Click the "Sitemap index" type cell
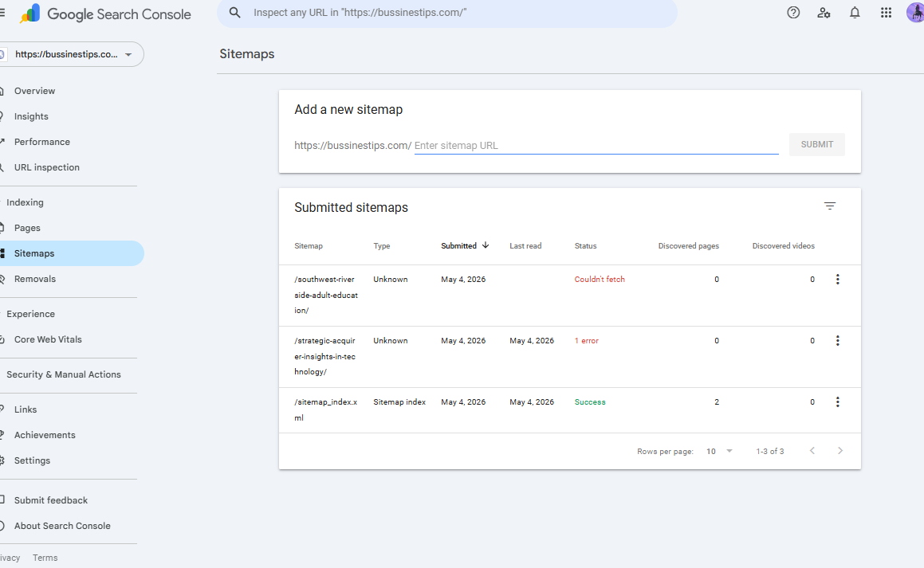 (x=399, y=402)
